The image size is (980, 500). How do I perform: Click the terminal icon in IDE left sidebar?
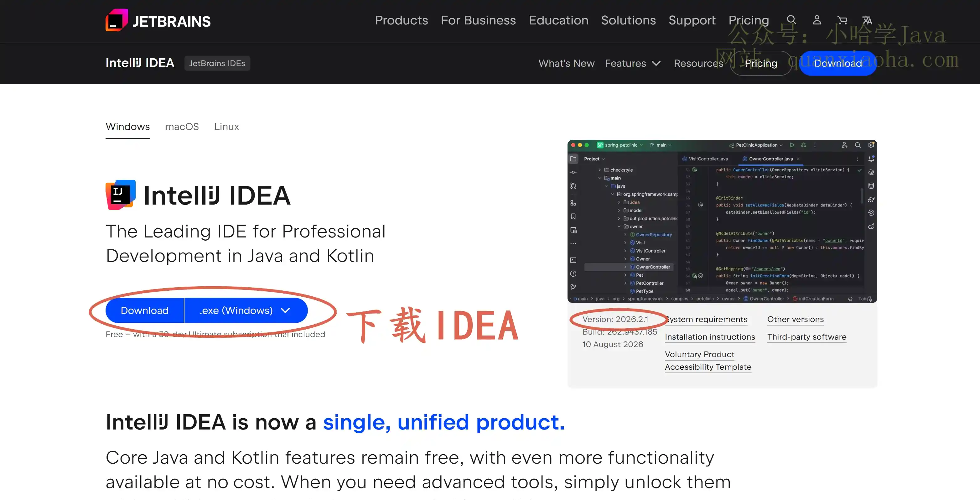[x=573, y=260]
